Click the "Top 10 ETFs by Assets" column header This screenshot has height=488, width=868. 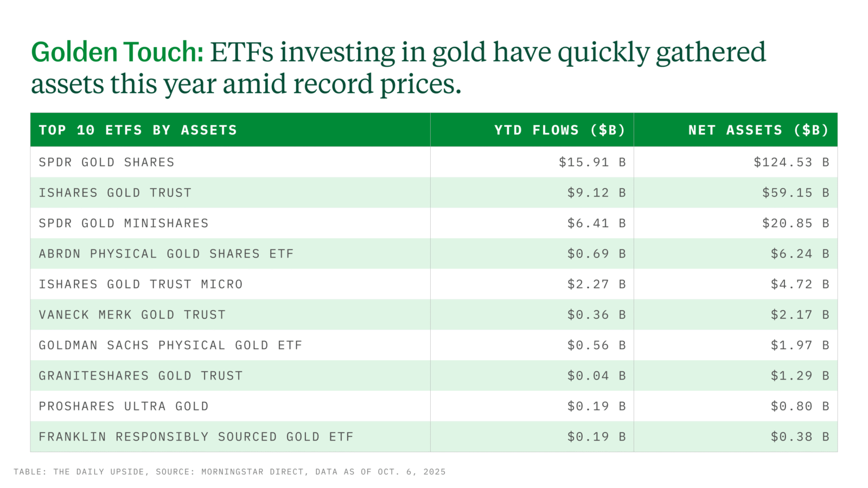click(x=138, y=130)
